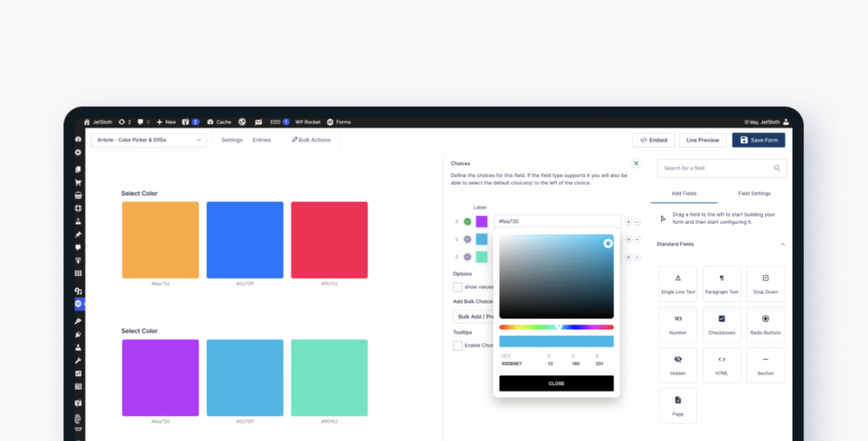Add a choice after the first row
This screenshot has height=441, width=868.
(x=629, y=222)
